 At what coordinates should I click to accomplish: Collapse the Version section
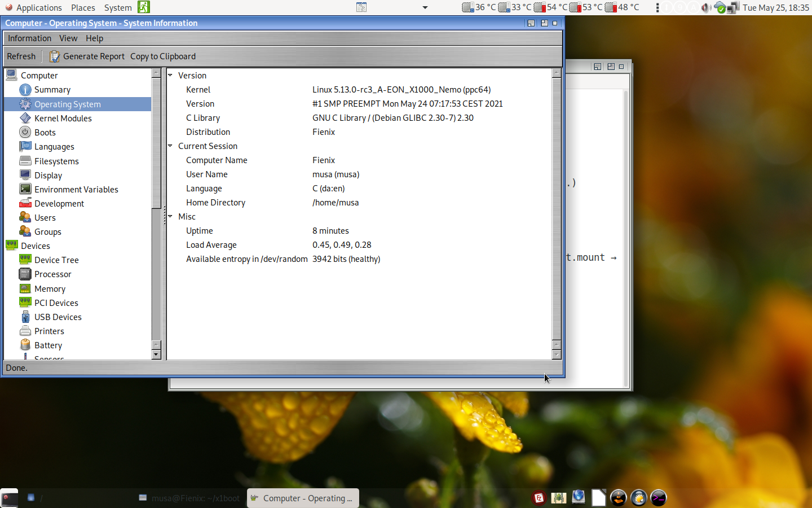(x=170, y=75)
